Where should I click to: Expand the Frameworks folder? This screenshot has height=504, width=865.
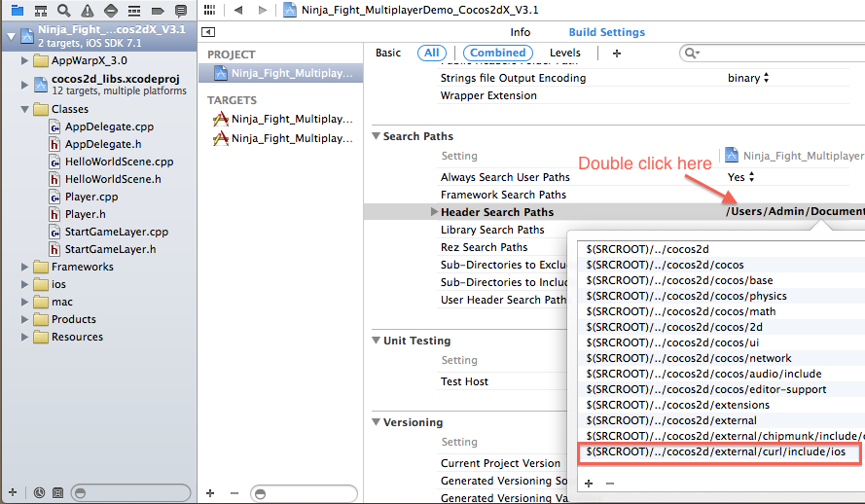tap(24, 267)
